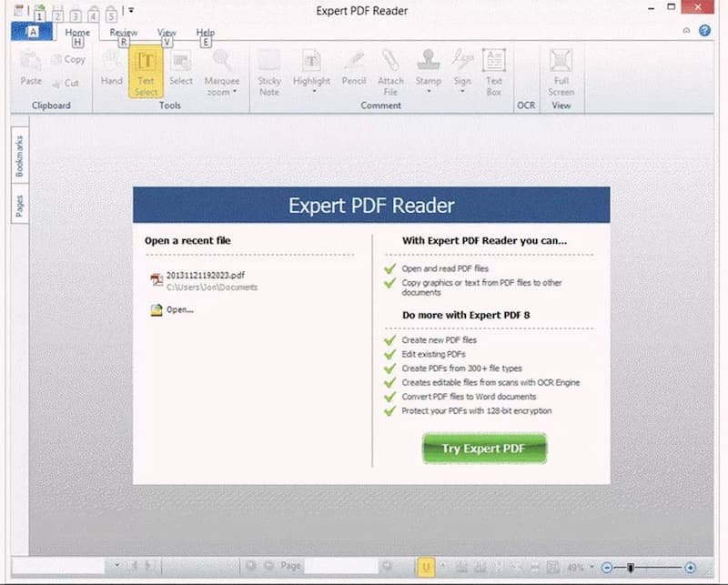Click the Copy command

pos(69,59)
